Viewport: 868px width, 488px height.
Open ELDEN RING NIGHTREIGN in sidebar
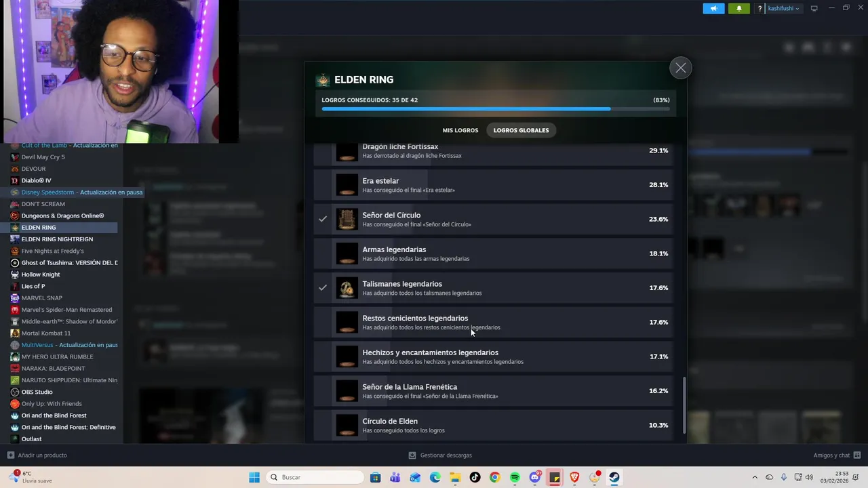pos(57,239)
